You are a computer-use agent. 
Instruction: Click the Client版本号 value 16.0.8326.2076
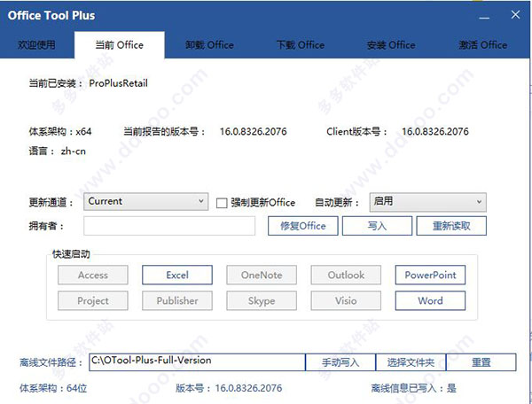435,131
